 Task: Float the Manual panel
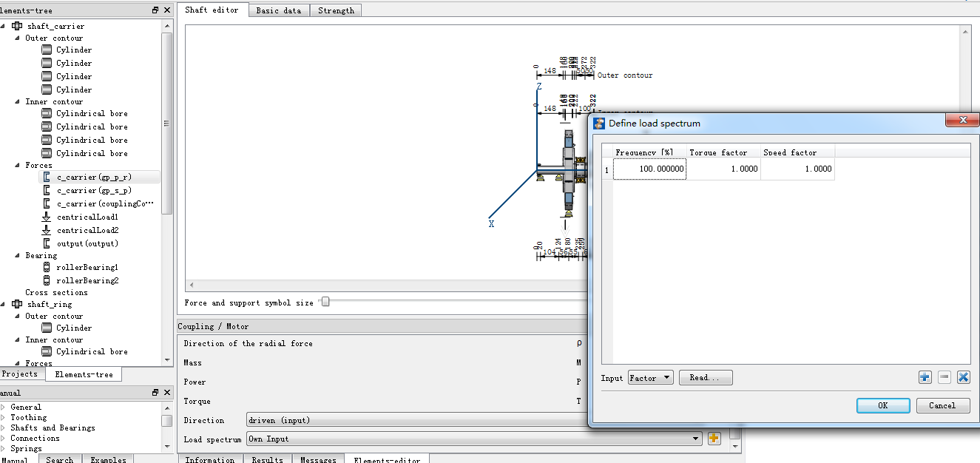click(155, 393)
